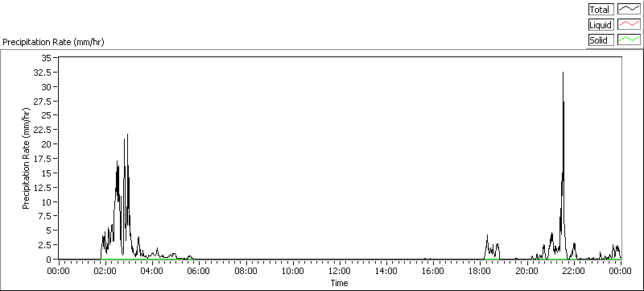Click the Time axis label

click(x=339, y=283)
